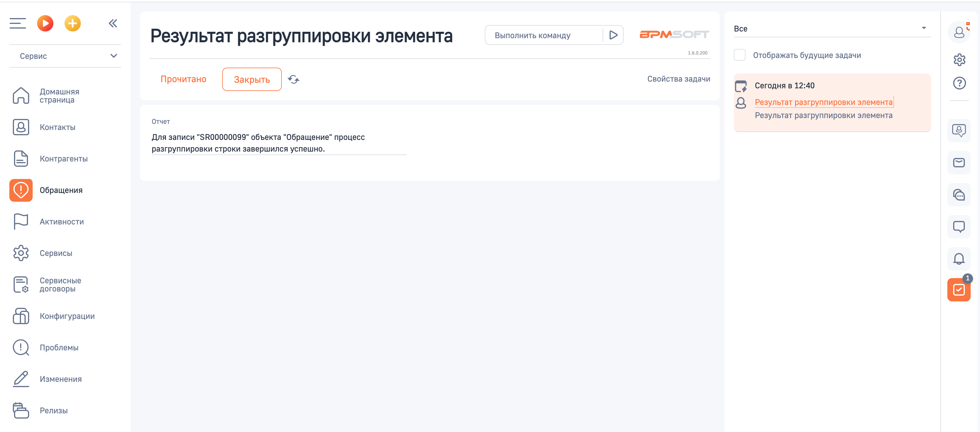This screenshot has height=432, width=980.
Task: Open the hamburger navigation menu icon
Action: click(17, 24)
